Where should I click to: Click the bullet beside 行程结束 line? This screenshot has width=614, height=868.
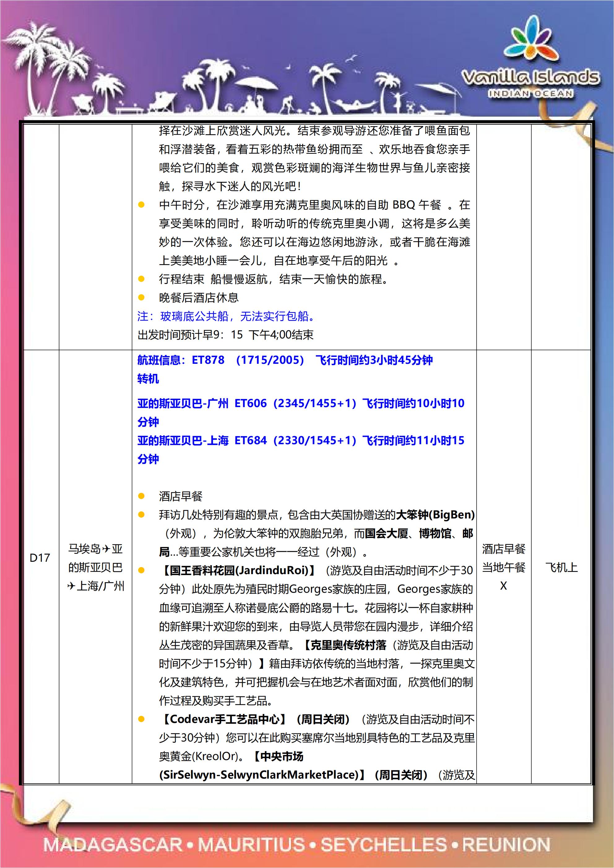click(141, 279)
